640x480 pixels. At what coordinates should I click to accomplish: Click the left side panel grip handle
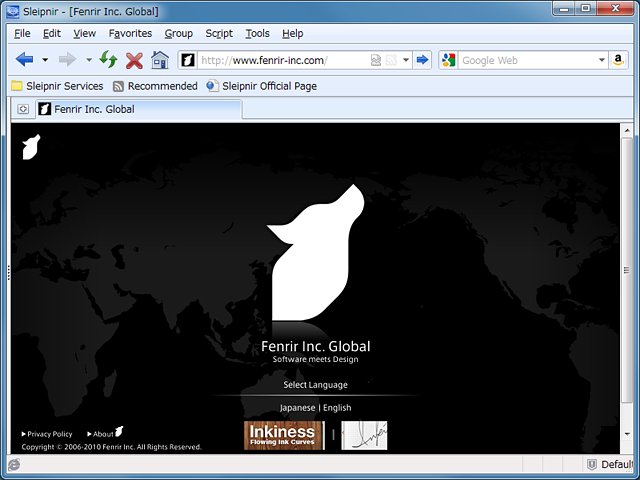(9, 273)
